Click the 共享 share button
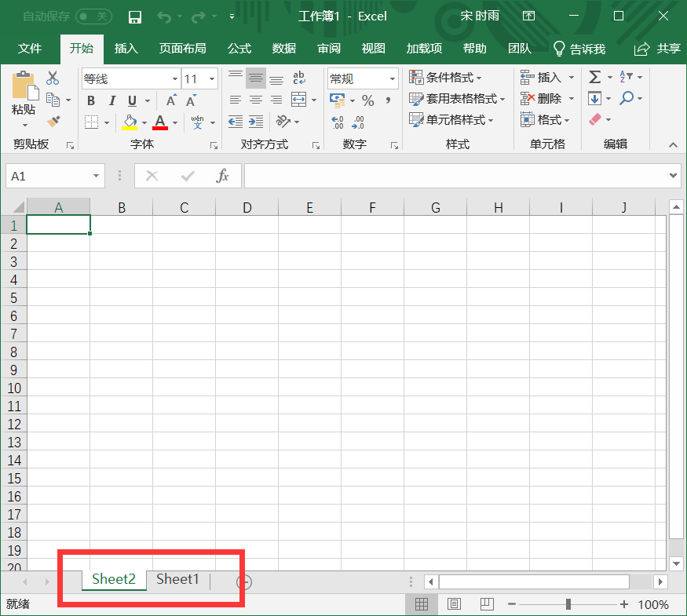Image resolution: width=687 pixels, height=616 pixels. tap(658, 49)
